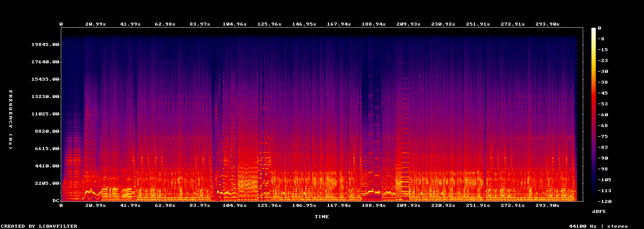
Task: Select the 6615.00 frequency label
Action: click(47, 149)
